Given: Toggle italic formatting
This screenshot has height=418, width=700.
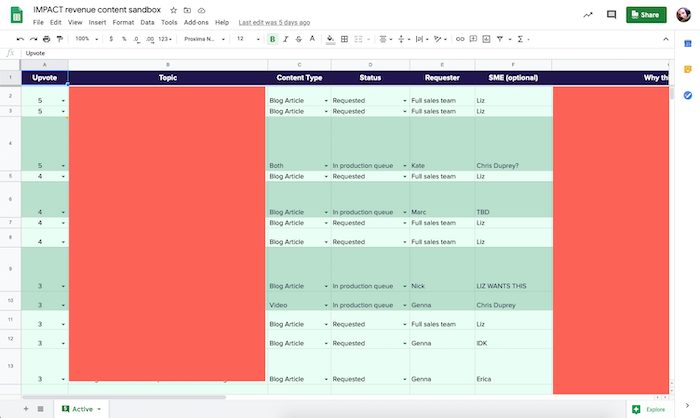Looking at the screenshot, I should click(286, 39).
